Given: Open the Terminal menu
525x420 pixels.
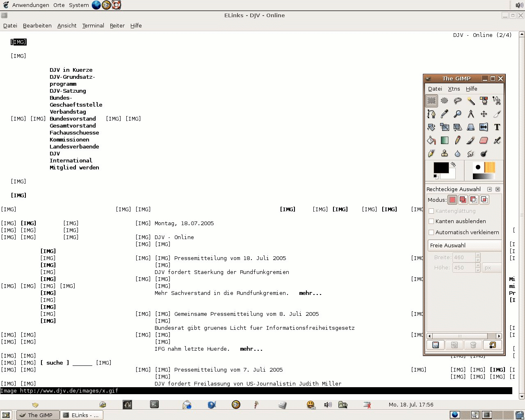Looking at the screenshot, I should point(93,25).
